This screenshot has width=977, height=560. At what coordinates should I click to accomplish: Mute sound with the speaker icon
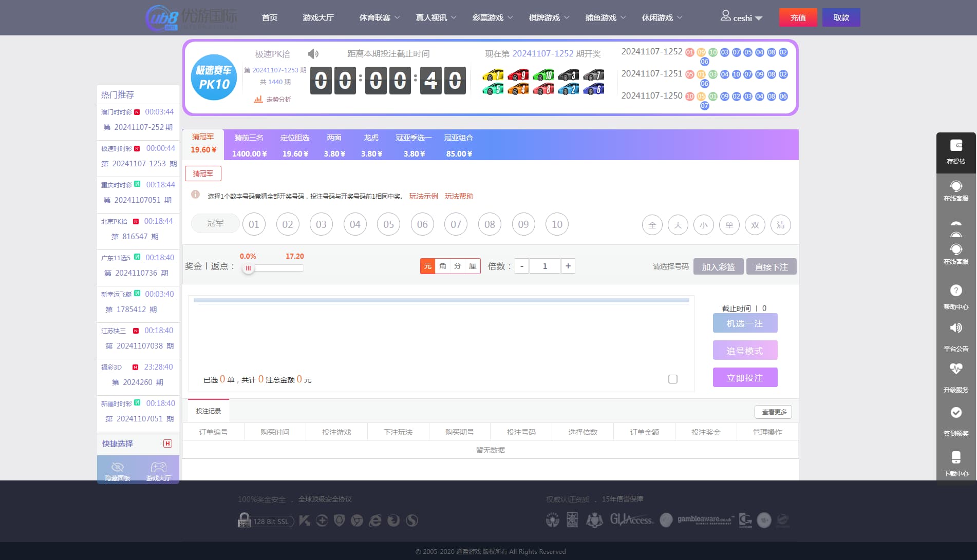click(313, 54)
